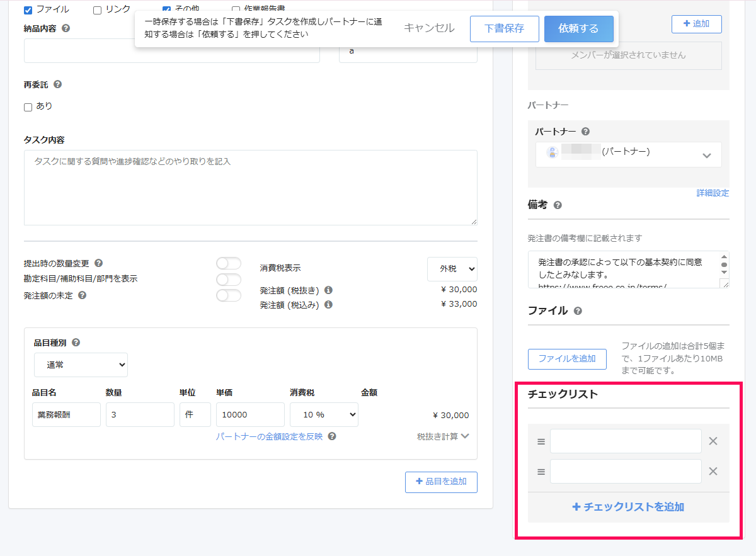
Task: Toggle 発注額の未定 switch
Action: click(x=228, y=295)
